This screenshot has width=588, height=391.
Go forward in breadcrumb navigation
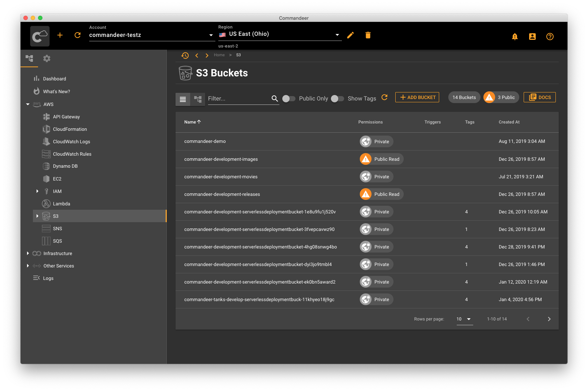[x=207, y=56]
